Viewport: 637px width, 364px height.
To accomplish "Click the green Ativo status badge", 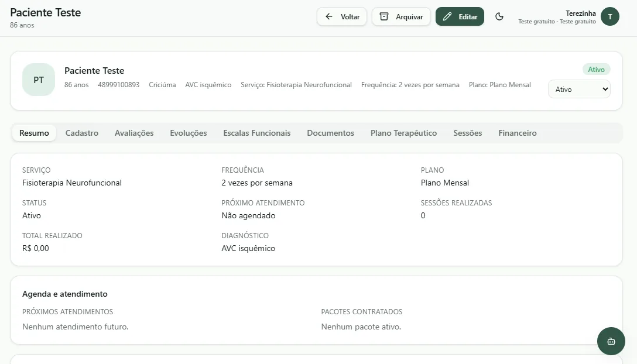I will coord(597,70).
